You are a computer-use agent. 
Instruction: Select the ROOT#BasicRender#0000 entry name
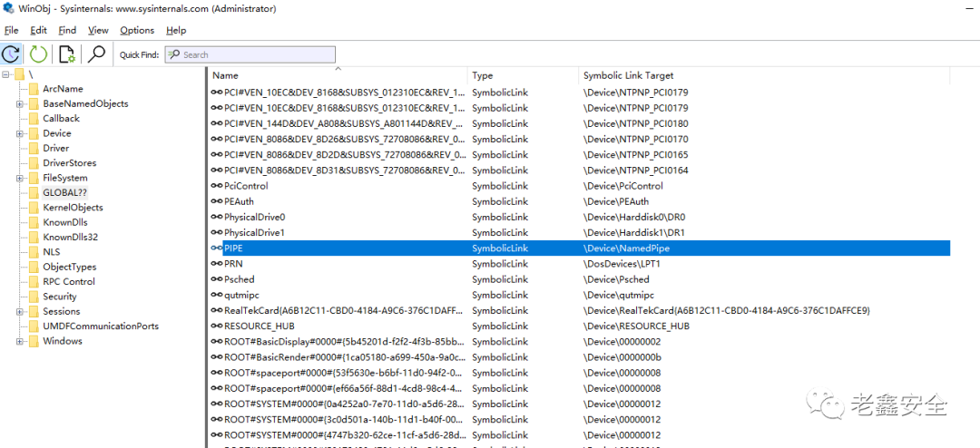click(345, 357)
